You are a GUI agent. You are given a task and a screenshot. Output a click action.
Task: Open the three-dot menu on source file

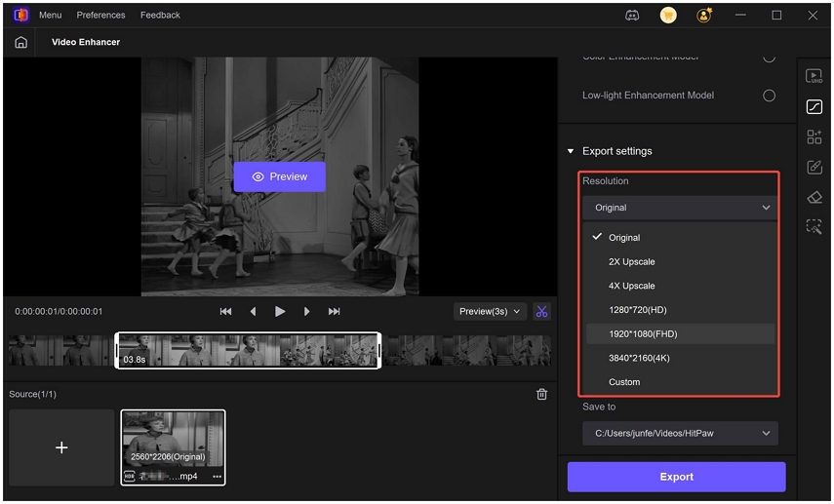(x=217, y=477)
